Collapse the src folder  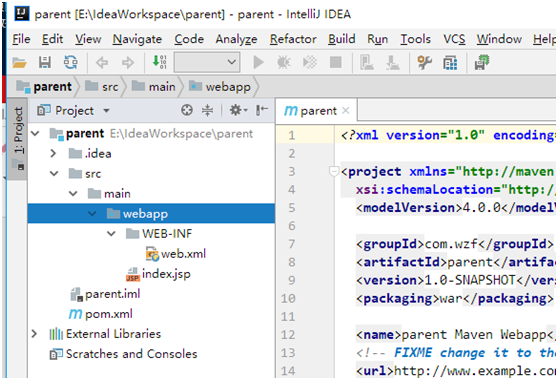[54, 174]
